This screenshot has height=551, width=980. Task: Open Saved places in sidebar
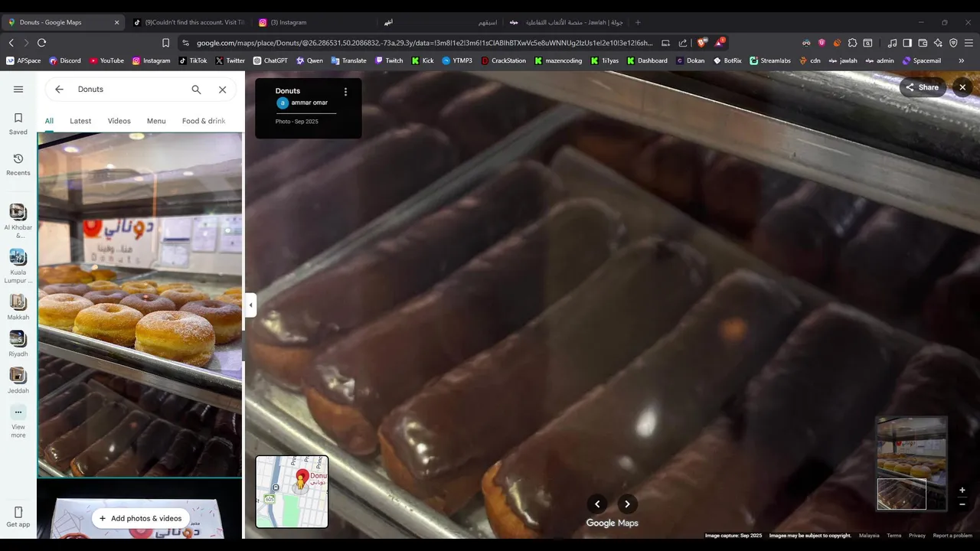click(18, 123)
